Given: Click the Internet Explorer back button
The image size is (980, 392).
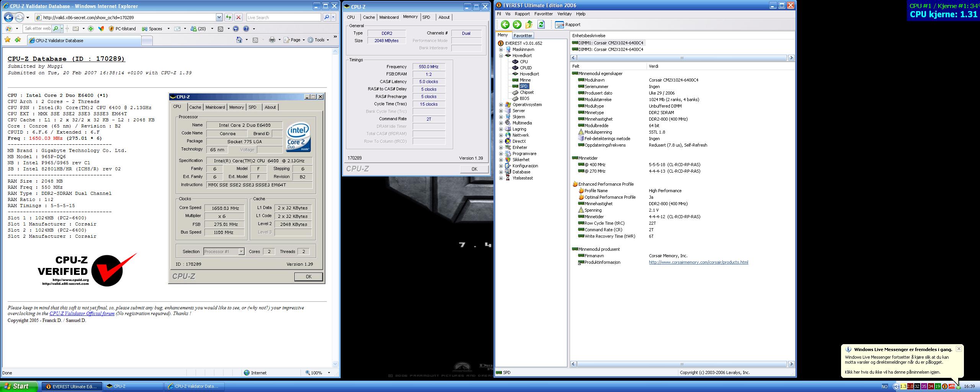Looking at the screenshot, I should 8,17.
